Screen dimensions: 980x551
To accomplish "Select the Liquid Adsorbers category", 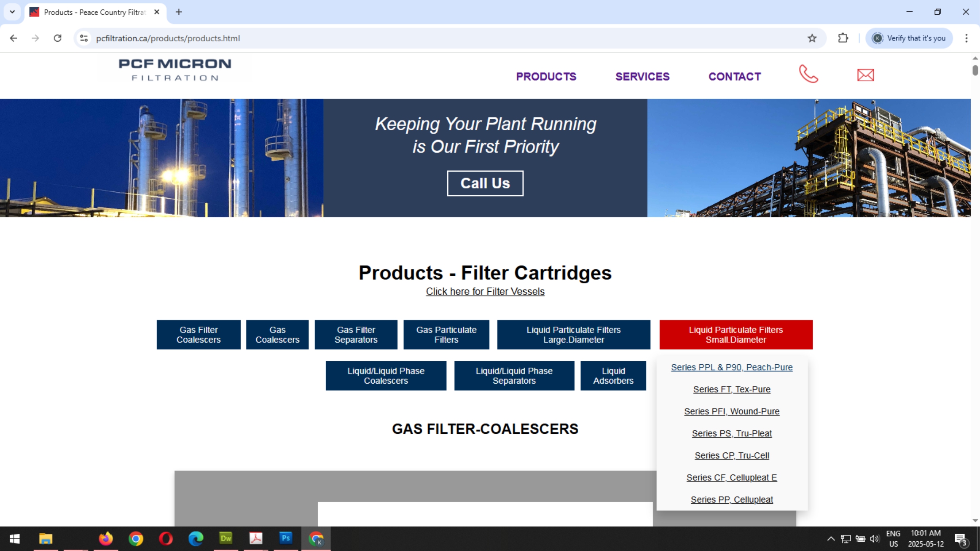I will click(x=613, y=375).
